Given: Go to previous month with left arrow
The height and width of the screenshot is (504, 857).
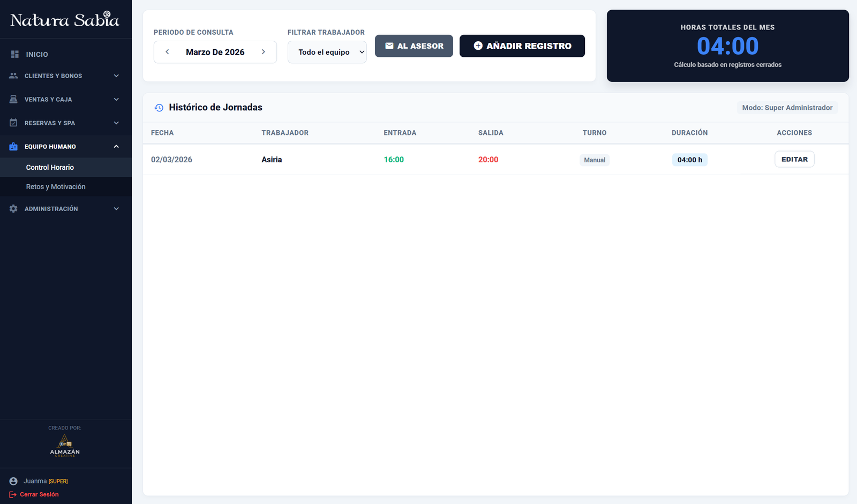Looking at the screenshot, I should click(167, 52).
